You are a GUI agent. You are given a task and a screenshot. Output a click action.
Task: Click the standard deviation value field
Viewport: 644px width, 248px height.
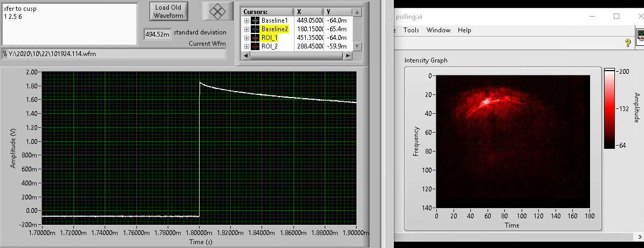157,35
